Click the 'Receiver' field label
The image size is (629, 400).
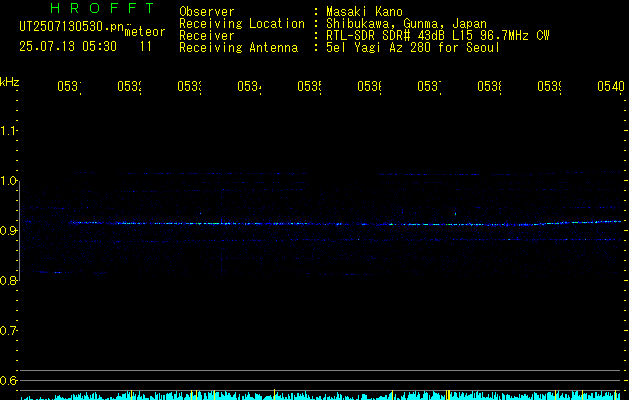click(x=207, y=36)
